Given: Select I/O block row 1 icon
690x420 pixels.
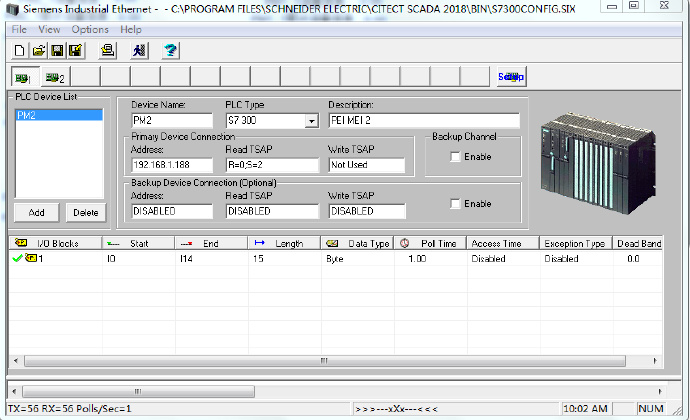Looking at the screenshot, I should click(31, 258).
